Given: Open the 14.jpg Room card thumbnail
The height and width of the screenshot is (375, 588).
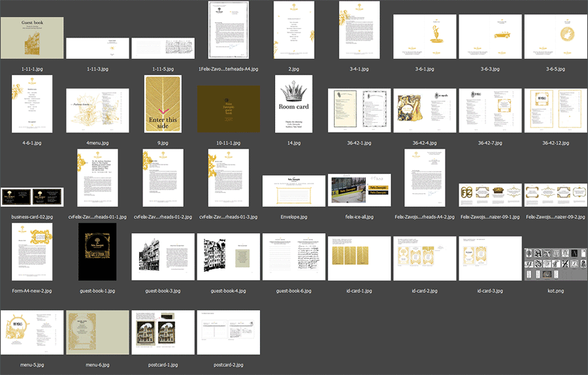Looking at the screenshot, I should (293, 105).
